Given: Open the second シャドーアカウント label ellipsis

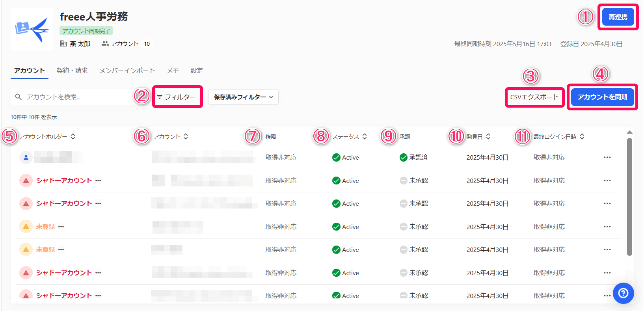Looking at the screenshot, I should 98,203.
